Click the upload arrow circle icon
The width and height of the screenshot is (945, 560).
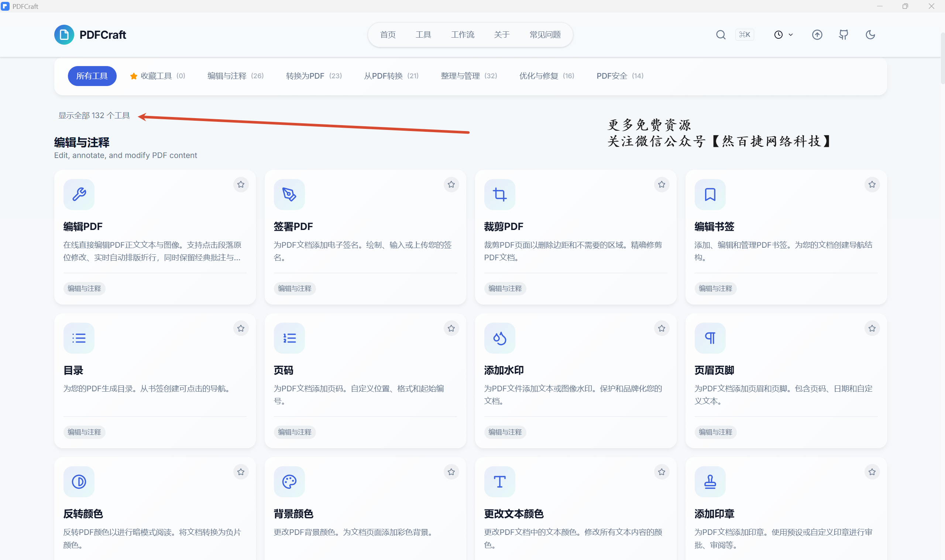pos(817,35)
